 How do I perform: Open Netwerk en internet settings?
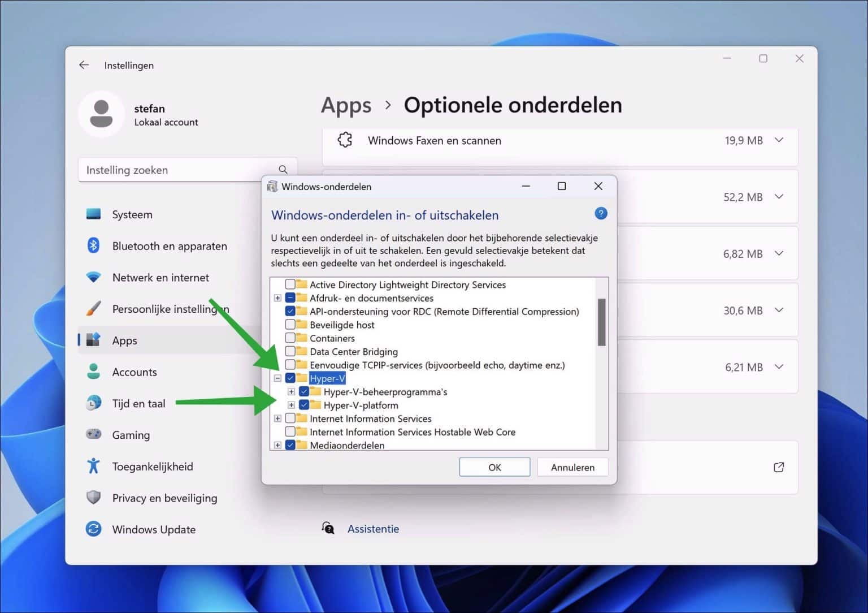160,277
